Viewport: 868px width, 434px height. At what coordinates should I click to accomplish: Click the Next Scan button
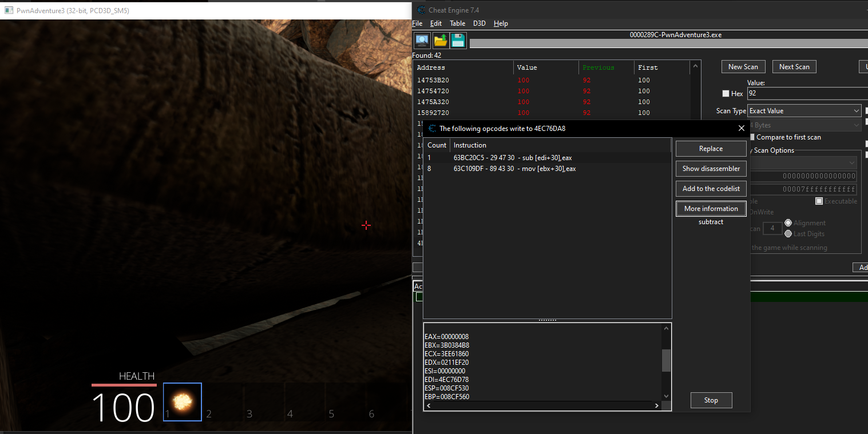point(794,67)
